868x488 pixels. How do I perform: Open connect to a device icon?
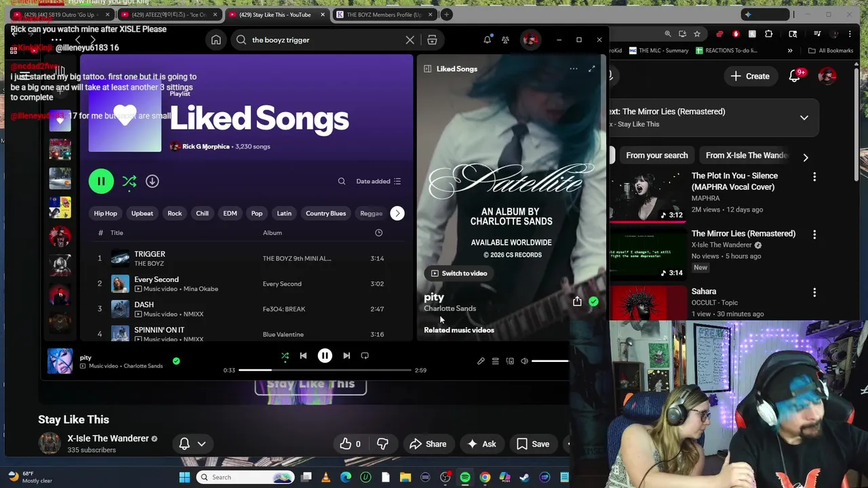pyautogui.click(x=510, y=361)
